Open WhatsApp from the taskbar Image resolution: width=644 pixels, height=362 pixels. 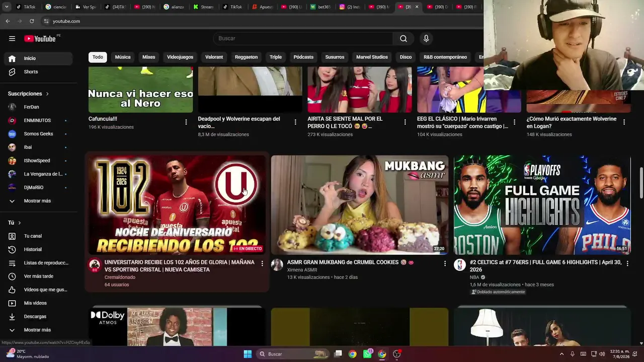click(367, 354)
